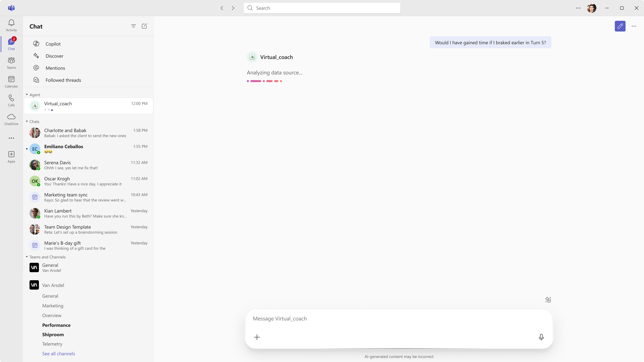644x362 pixels.
Task: Click See all channels link
Action: pos(59,353)
